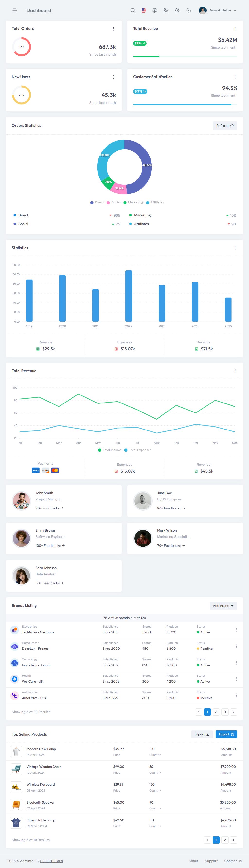Open Customer Satisfaction card options menu

tap(235, 77)
